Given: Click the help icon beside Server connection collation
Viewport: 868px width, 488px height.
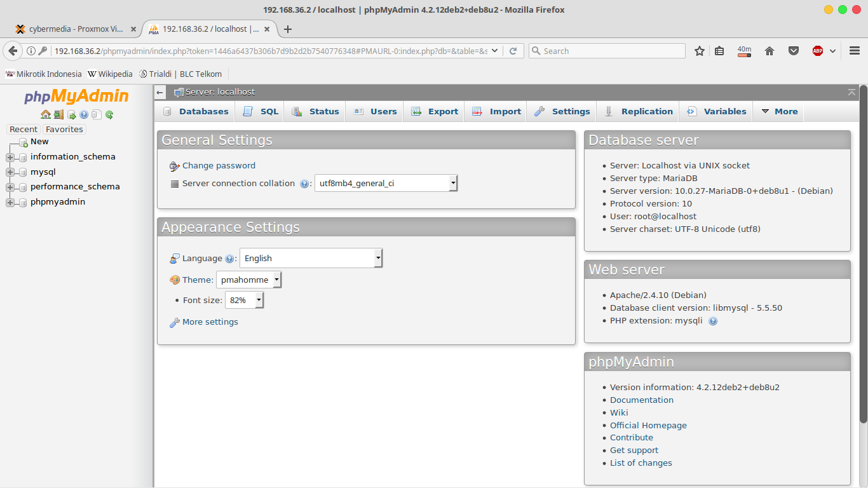Looking at the screenshot, I should point(304,184).
